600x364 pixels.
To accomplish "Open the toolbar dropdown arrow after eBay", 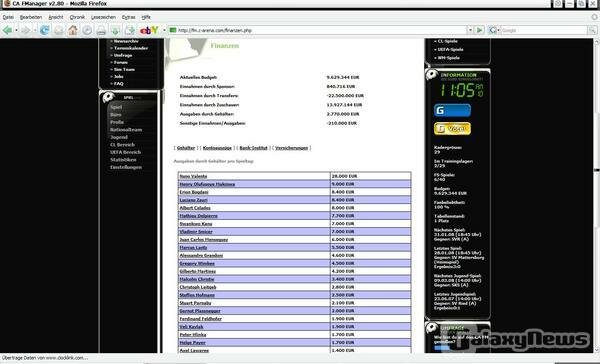I will click(x=164, y=30).
